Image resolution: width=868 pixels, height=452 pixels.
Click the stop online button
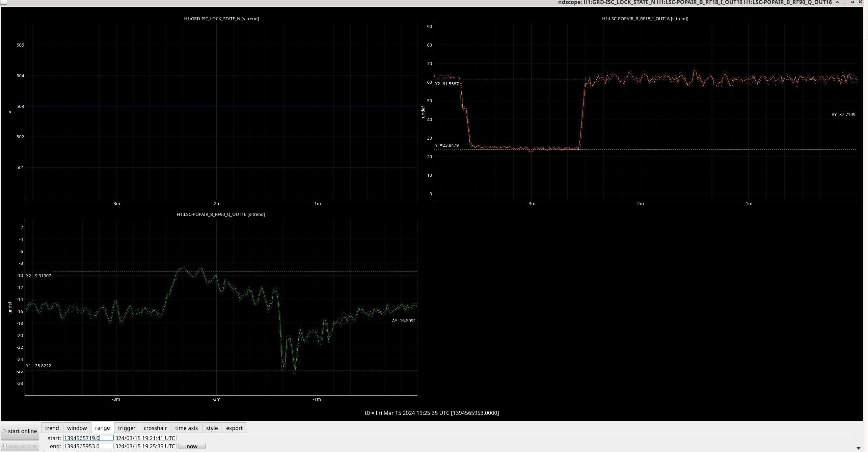(20, 446)
